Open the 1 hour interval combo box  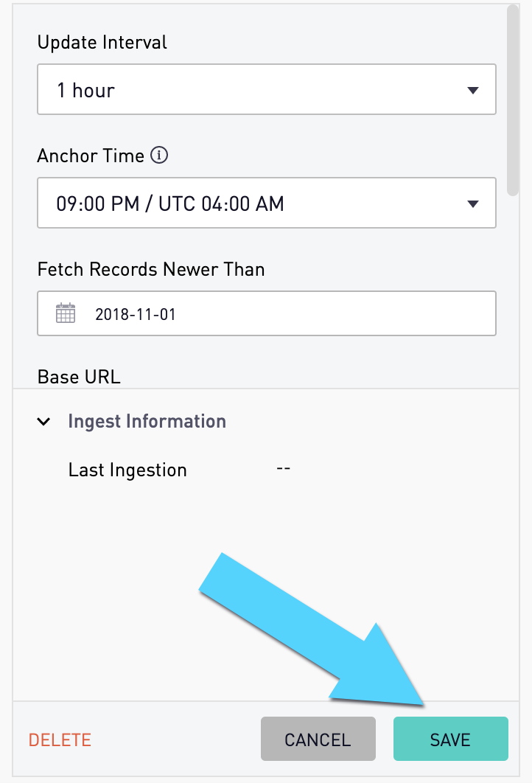pos(267,89)
